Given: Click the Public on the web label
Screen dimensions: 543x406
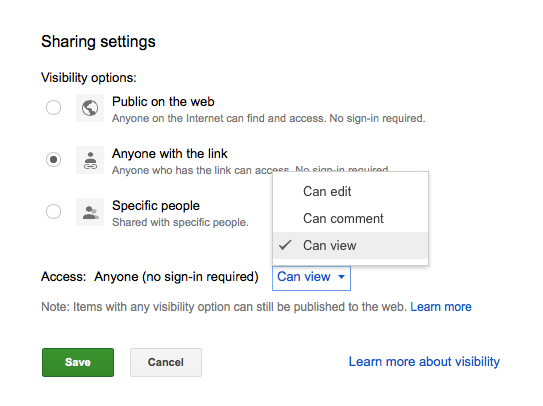Looking at the screenshot, I should pyautogui.click(x=163, y=102).
